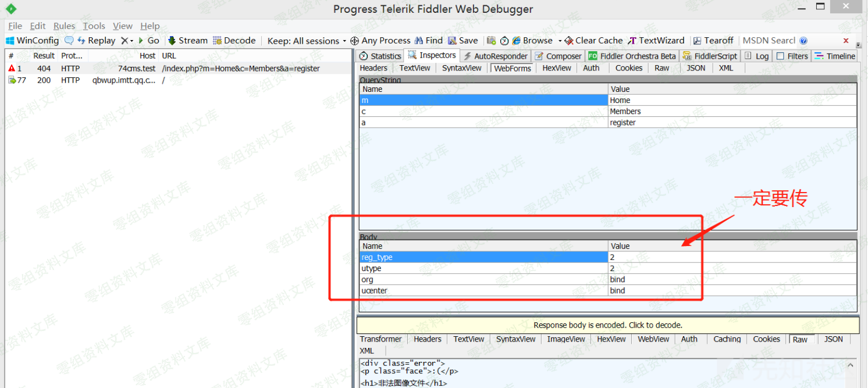Image resolution: width=868 pixels, height=388 pixels.
Task: Switch to the AutoResponder tab
Action: pyautogui.click(x=496, y=56)
